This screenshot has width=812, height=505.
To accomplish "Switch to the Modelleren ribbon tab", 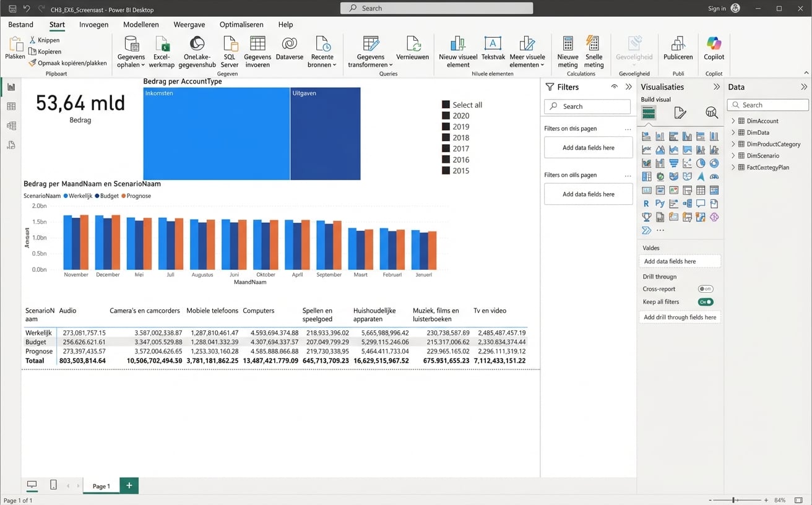I will [140, 25].
